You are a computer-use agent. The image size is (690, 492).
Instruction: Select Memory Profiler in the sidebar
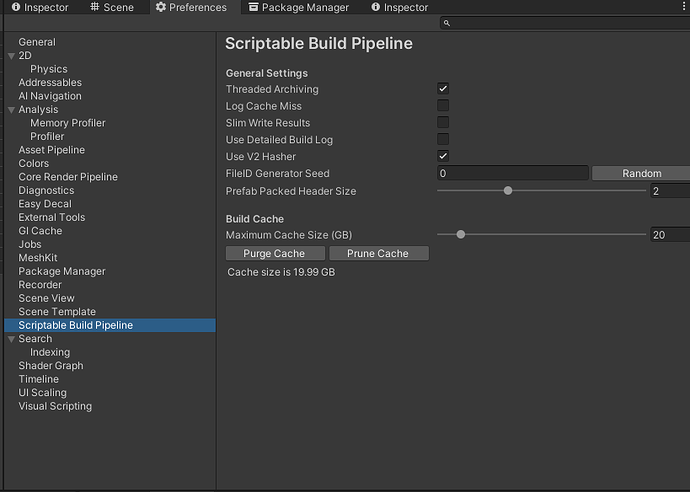(x=68, y=123)
